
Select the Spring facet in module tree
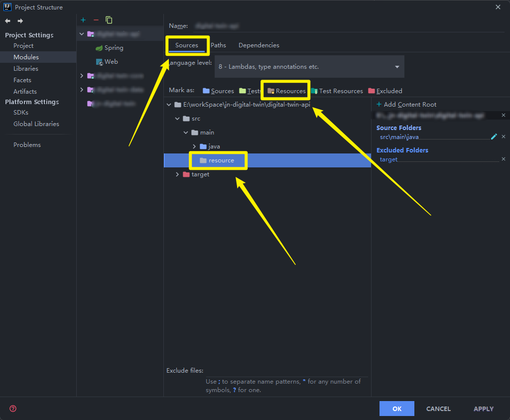click(x=114, y=48)
